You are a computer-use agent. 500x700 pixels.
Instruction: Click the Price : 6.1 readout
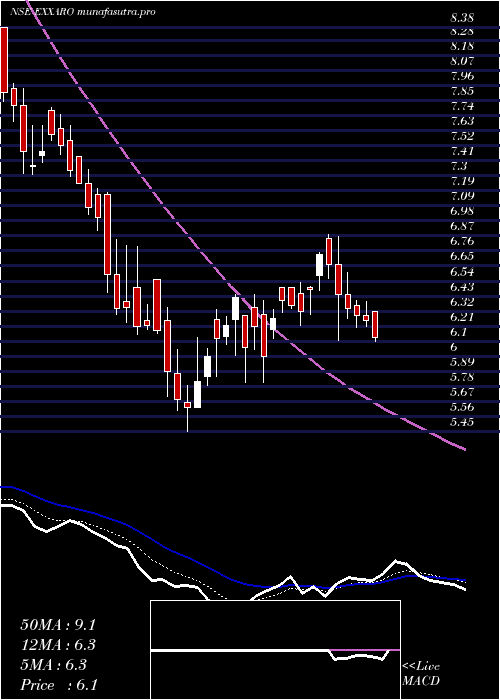click(x=59, y=685)
